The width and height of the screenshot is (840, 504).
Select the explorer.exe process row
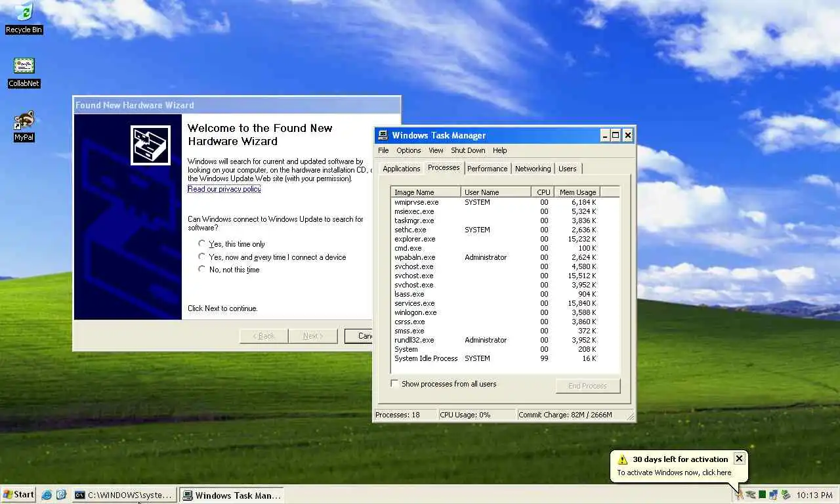pos(495,239)
